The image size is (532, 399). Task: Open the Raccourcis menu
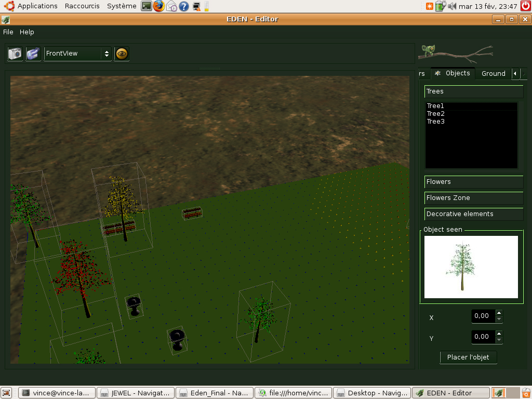pos(82,6)
